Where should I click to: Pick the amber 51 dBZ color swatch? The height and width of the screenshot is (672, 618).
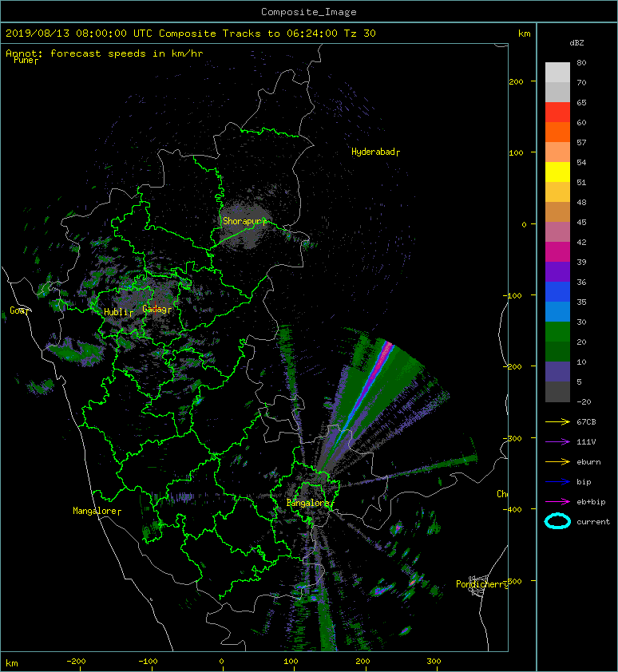click(x=557, y=192)
